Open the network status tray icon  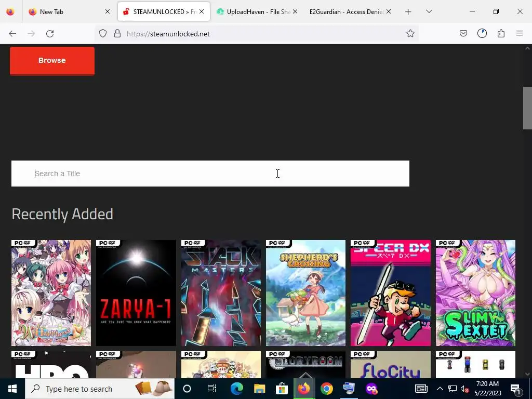click(453, 389)
